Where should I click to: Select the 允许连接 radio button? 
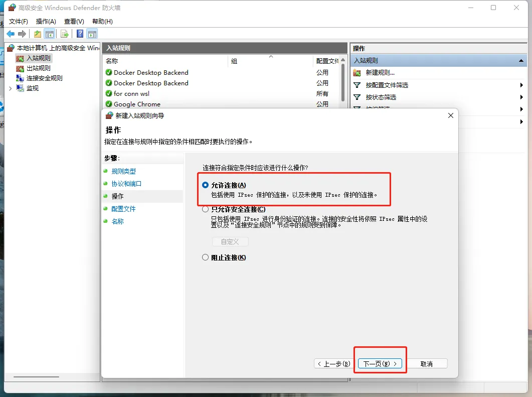coord(205,185)
